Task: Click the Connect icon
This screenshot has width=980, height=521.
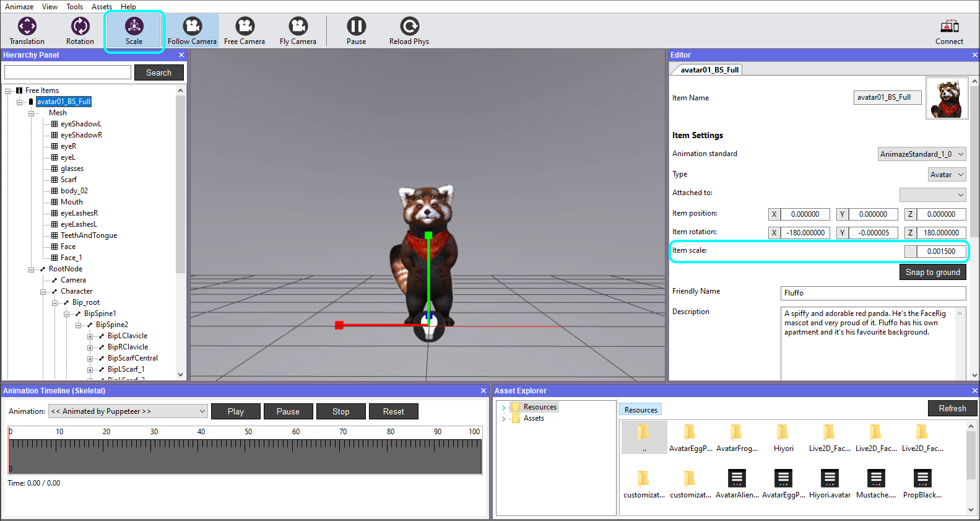Action: click(x=950, y=31)
